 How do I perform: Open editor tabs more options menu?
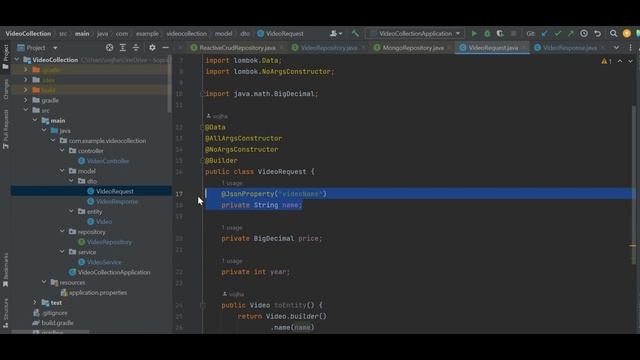631,48
